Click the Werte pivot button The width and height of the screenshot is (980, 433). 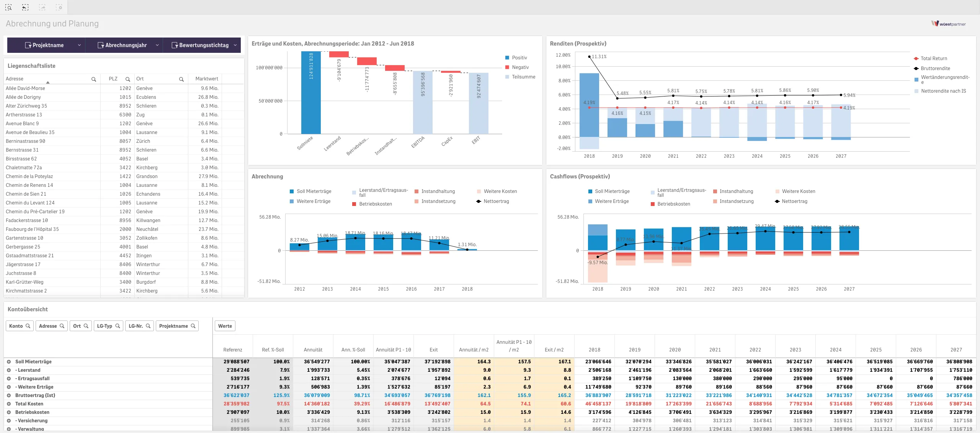[x=225, y=326]
